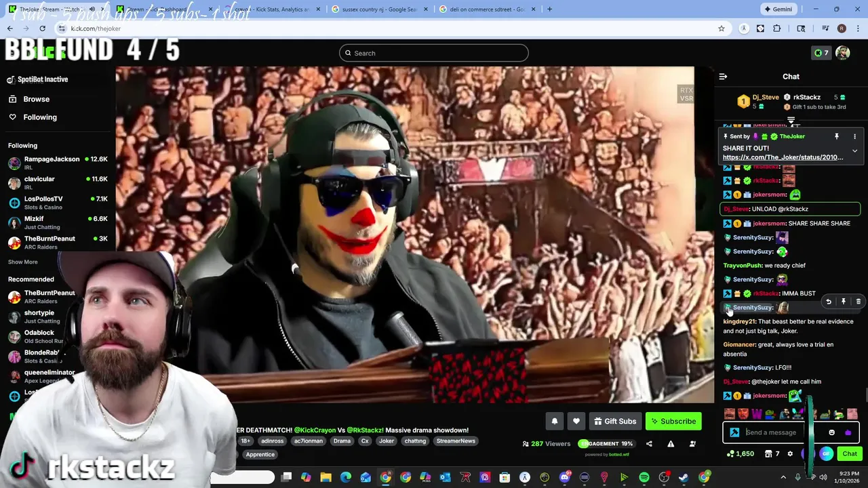Image resolution: width=868 pixels, height=488 pixels.
Task: Click the Apprentice tag
Action: (x=260, y=455)
